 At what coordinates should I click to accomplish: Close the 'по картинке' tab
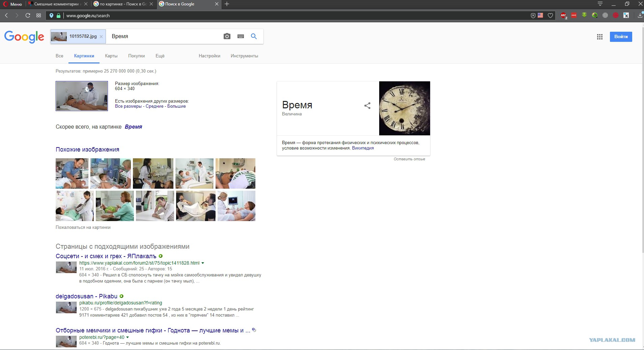tap(151, 4)
